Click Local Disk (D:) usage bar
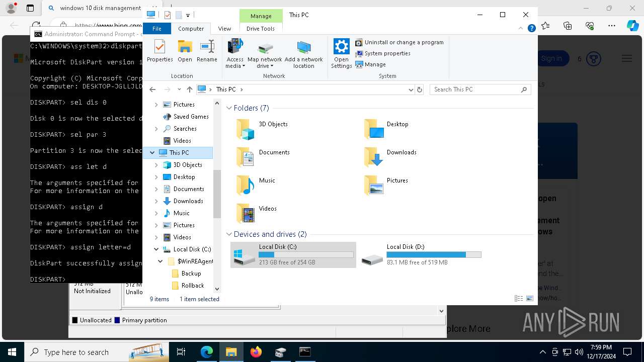The width and height of the screenshot is (644, 362). click(x=434, y=255)
